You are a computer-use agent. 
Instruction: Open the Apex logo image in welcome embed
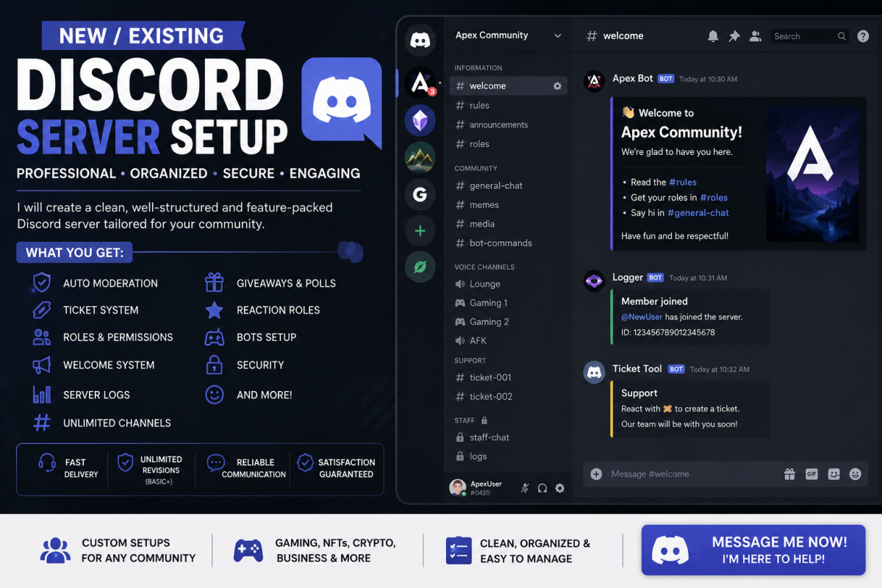[x=811, y=174]
